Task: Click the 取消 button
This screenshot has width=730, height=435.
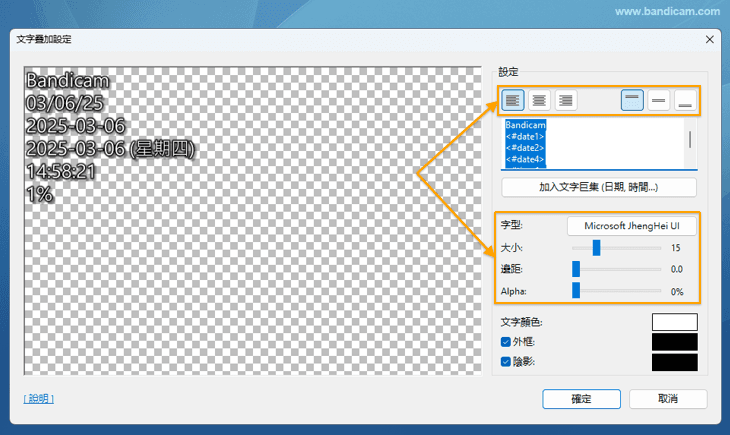Action: point(668,399)
